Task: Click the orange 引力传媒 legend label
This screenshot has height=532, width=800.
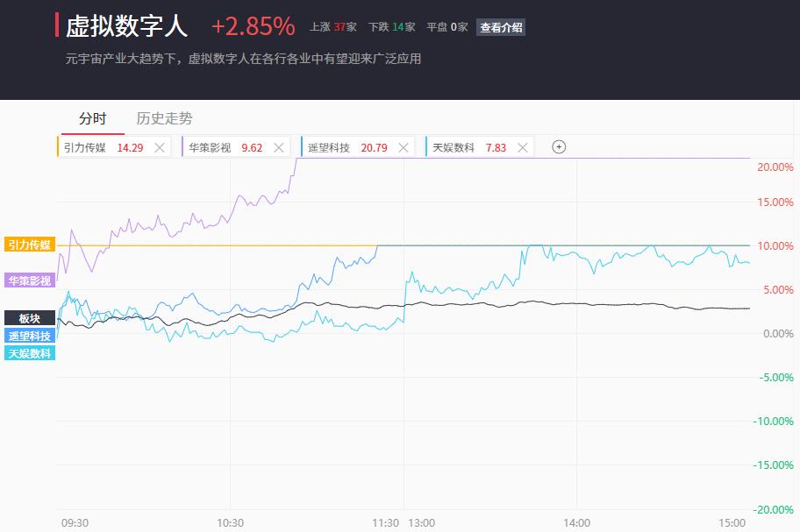Action: [30, 245]
